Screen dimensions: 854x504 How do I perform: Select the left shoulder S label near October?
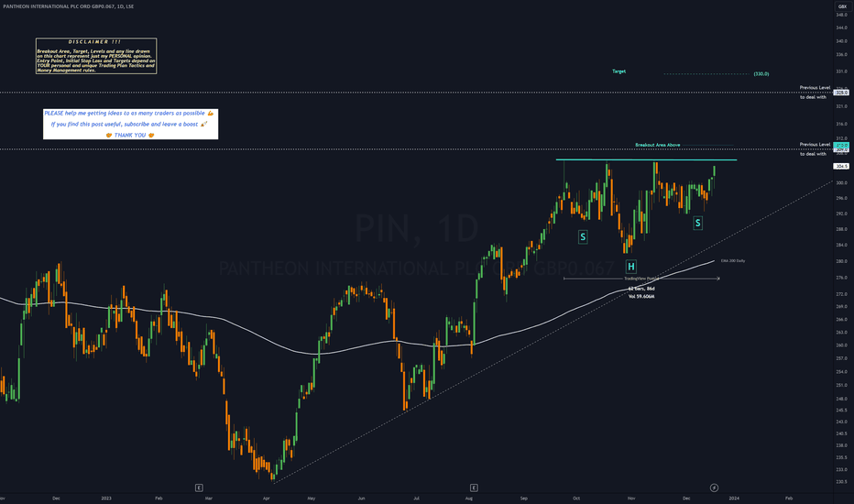point(583,237)
